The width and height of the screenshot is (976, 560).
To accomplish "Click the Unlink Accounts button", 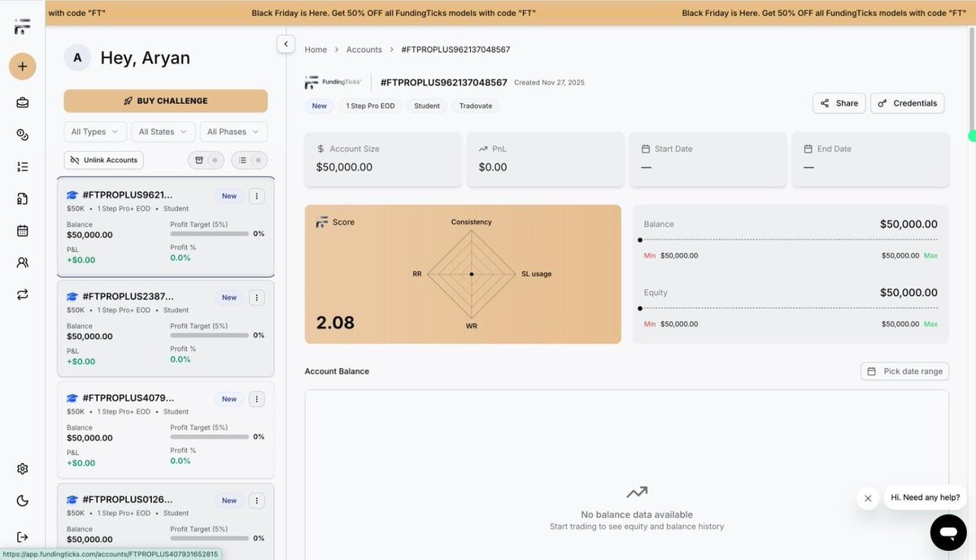I will pos(103,160).
